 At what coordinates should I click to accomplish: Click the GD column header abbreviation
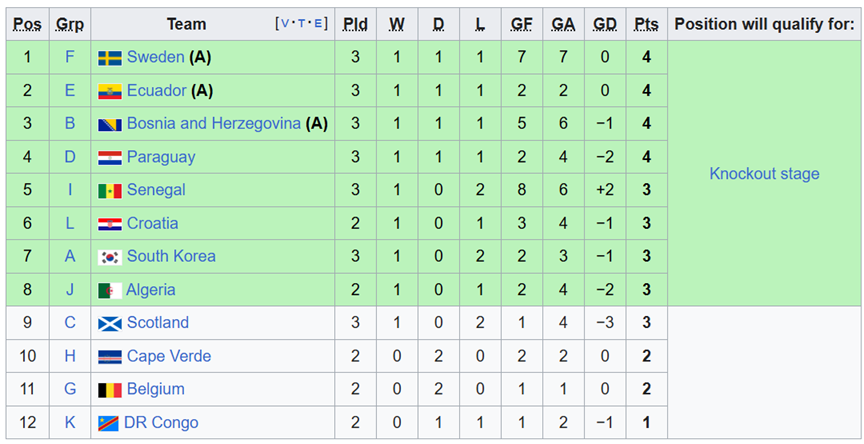tap(604, 24)
